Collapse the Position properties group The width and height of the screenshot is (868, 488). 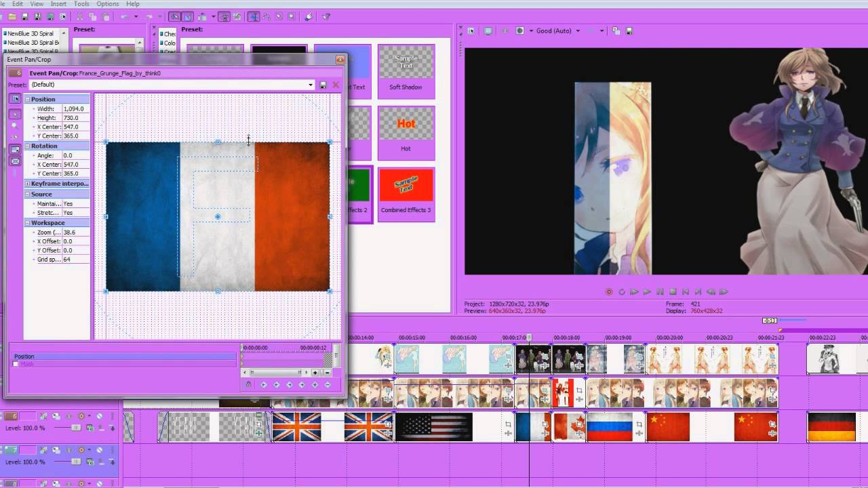[28, 100]
